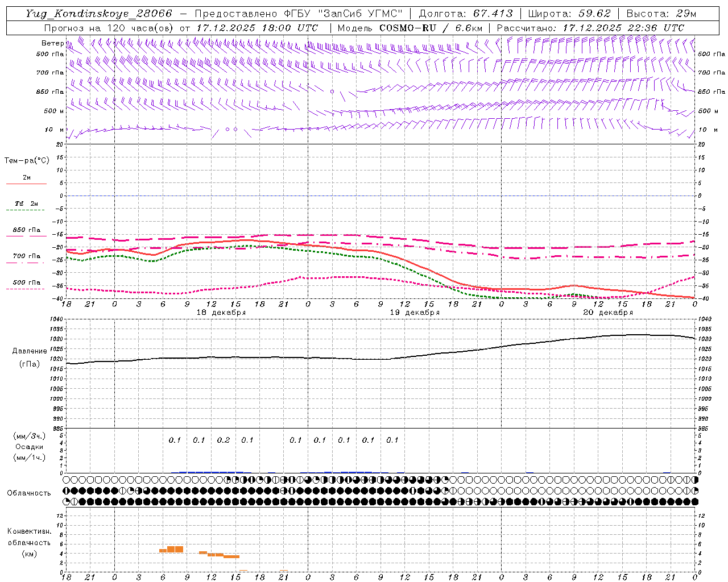The height and width of the screenshot is (582, 728).
Task: Click the 18 декабря date label
Action: 221,313
